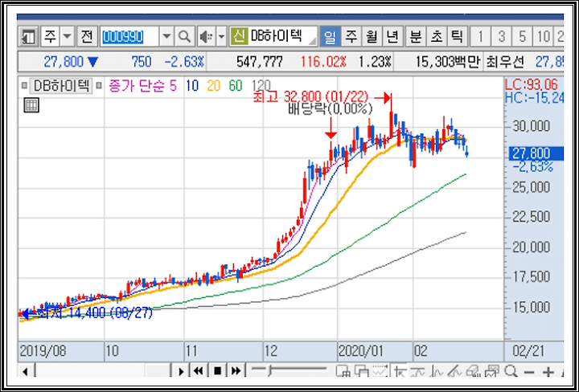Click the 종가 단순 5 moving average label
Viewport: 579px width, 392px height.
click(142, 86)
